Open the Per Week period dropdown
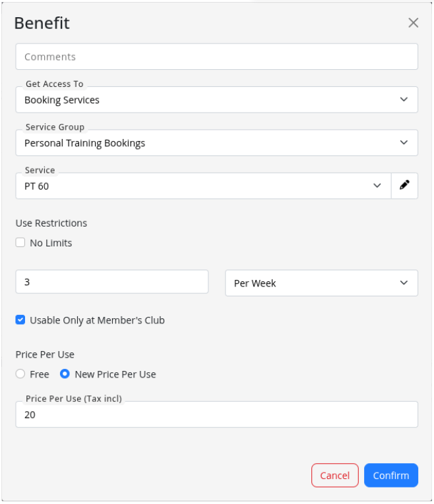This screenshot has width=434, height=504. point(310,283)
